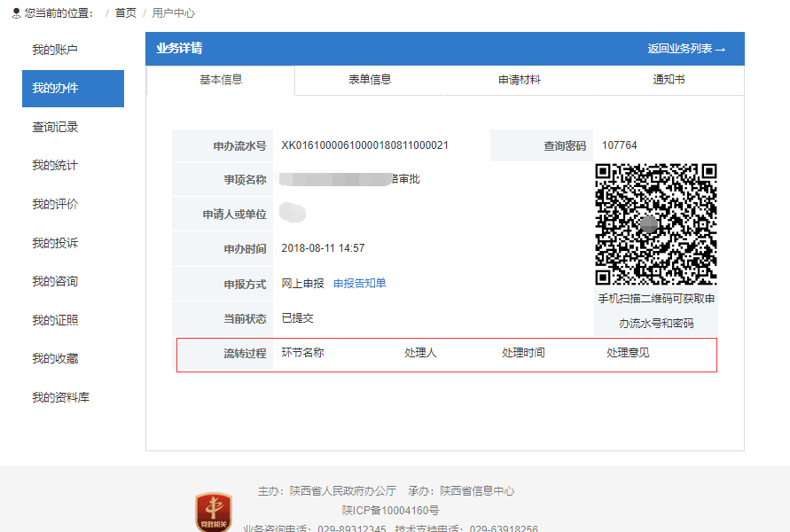Screen dimensions: 790x532
Task: Go to 我的评价 in sidebar
Action: (x=55, y=205)
